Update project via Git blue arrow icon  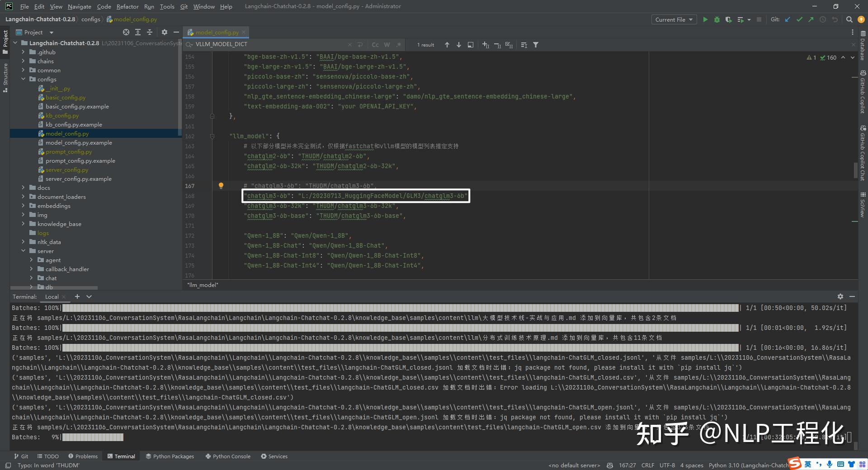pyautogui.click(x=788, y=19)
